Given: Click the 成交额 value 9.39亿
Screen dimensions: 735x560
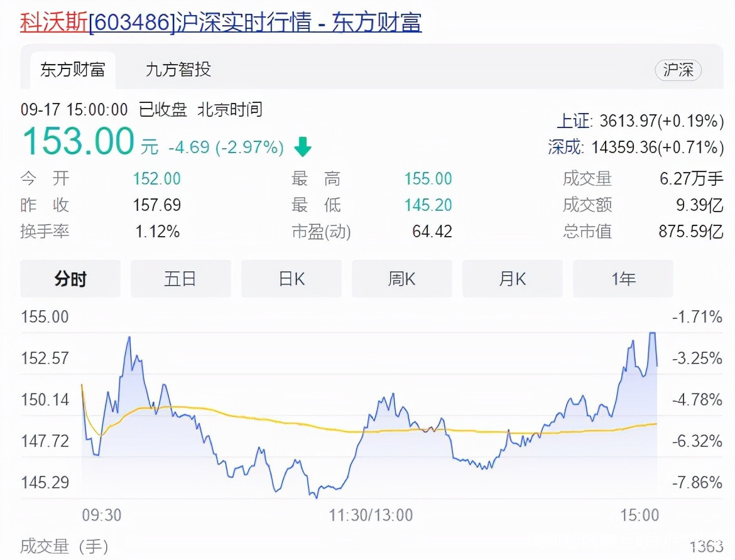Looking at the screenshot, I should tap(699, 205).
